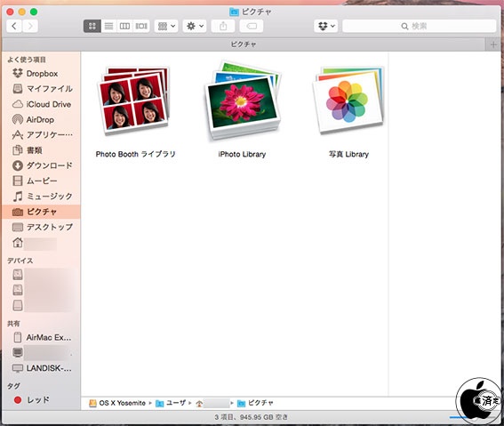Click the 共有 sidebar header
This screenshot has height=426, width=504.
pos(13,324)
